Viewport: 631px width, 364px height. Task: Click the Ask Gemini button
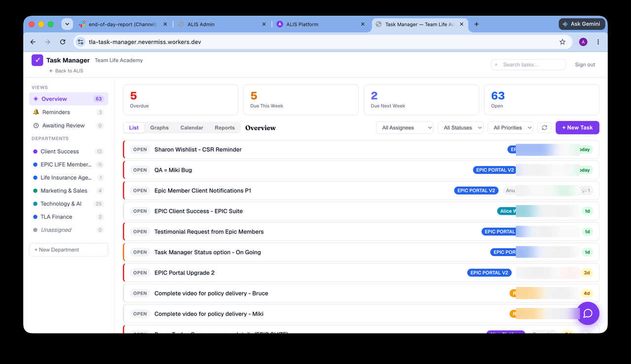click(582, 24)
